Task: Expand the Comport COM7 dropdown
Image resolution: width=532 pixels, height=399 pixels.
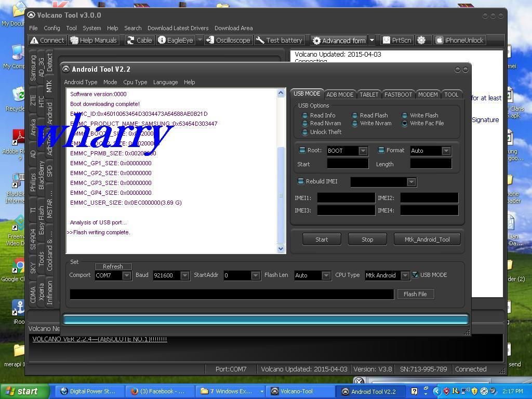Action: click(x=126, y=275)
